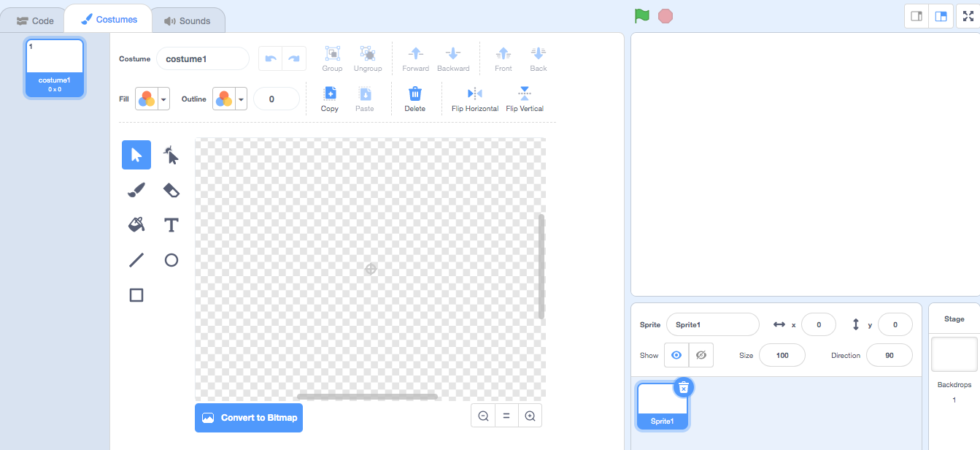The width and height of the screenshot is (980, 450).
Task: Click the outline width number field
Action: pos(276,99)
